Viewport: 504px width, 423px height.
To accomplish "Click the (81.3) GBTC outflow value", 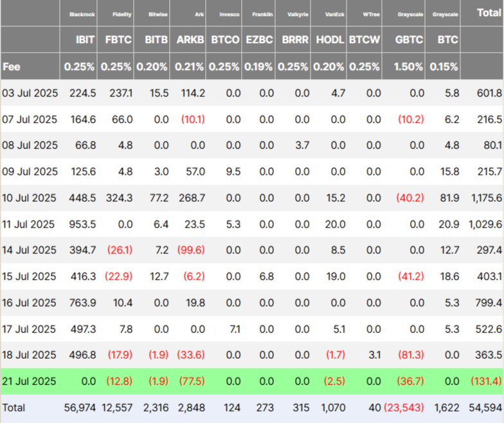I will pos(411,355).
